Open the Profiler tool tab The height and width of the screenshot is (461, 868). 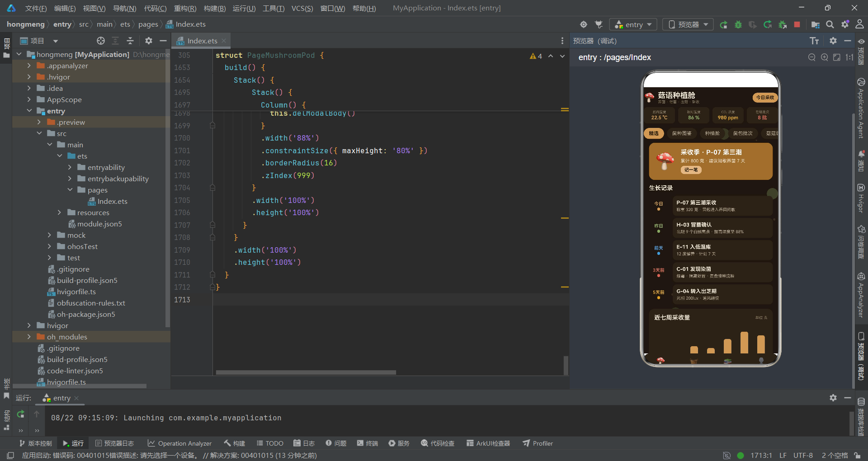pos(538,443)
